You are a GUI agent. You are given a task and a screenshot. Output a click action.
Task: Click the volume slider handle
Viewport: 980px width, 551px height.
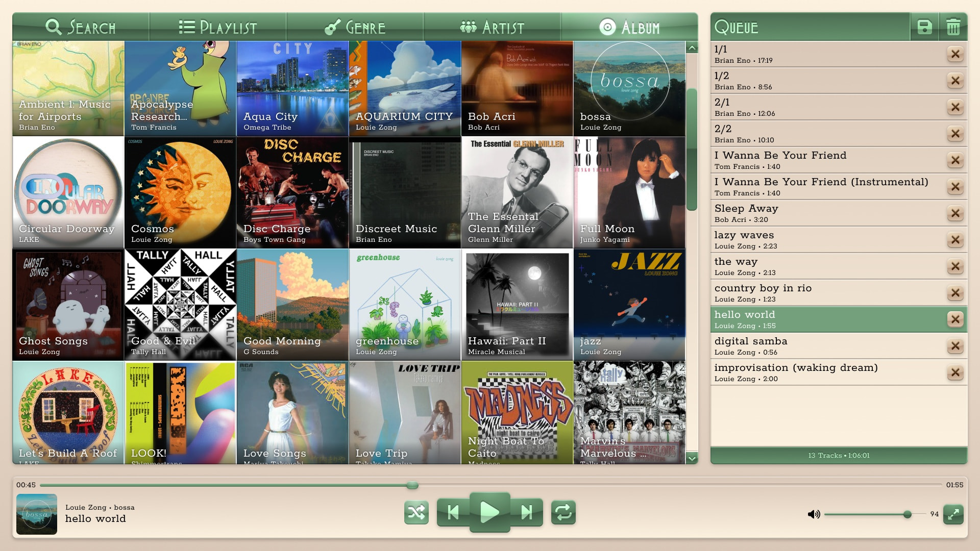coord(908,514)
